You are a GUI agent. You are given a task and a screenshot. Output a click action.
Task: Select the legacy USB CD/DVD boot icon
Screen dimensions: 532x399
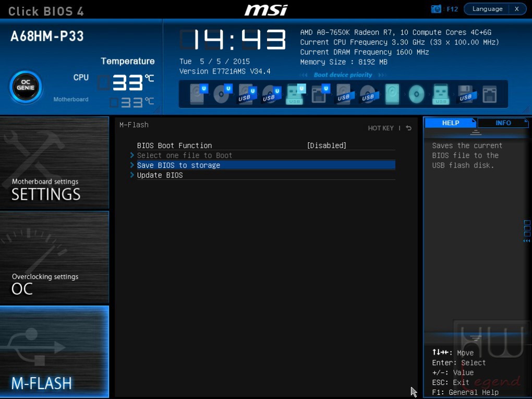368,94
